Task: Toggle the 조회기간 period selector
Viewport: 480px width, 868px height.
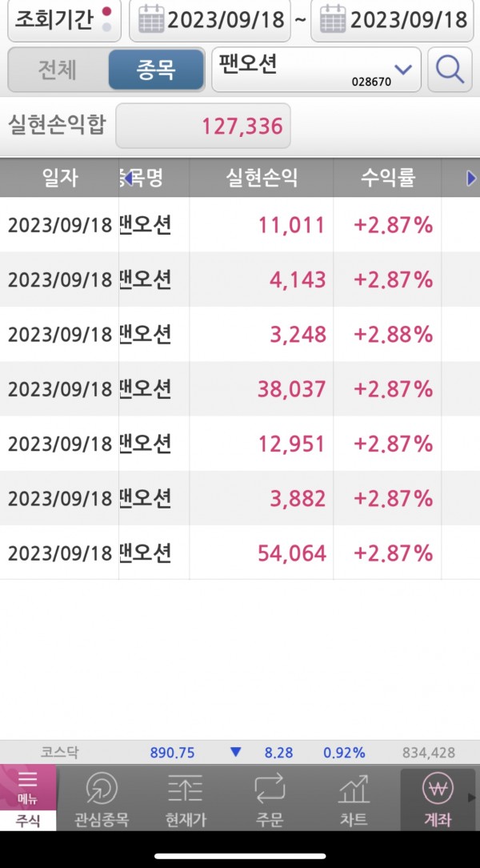Action: tap(64, 20)
